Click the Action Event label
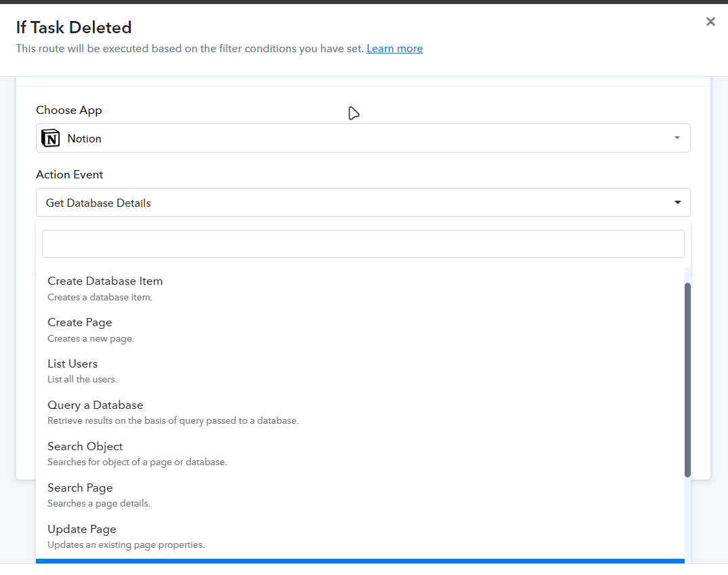This screenshot has height=575, width=728. tap(70, 175)
